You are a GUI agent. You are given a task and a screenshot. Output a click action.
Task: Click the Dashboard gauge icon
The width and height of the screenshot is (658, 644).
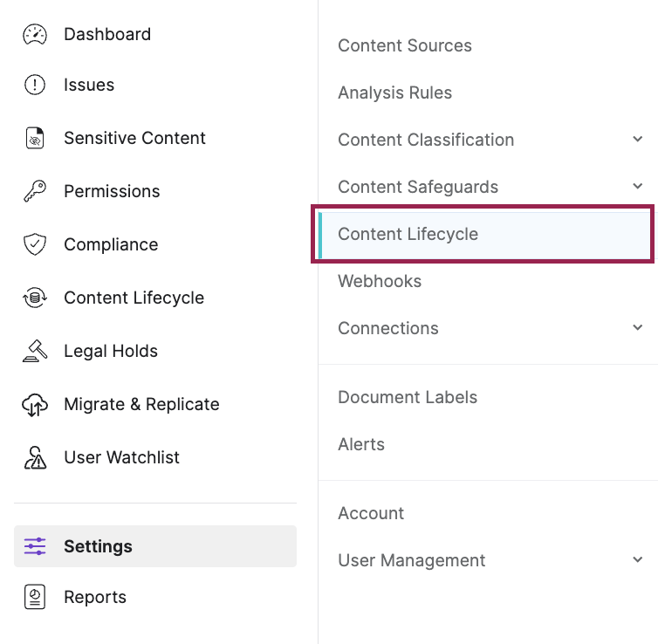coord(35,34)
